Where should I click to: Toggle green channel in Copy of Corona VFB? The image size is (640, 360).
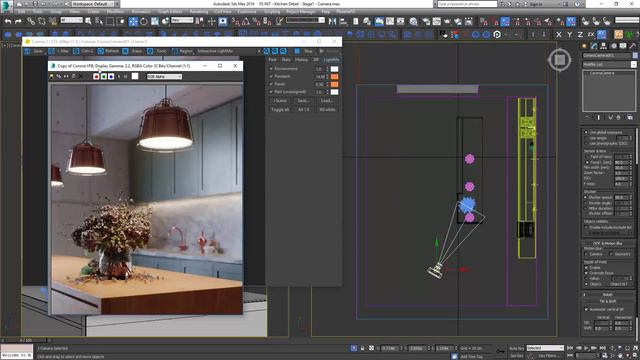tap(104, 76)
